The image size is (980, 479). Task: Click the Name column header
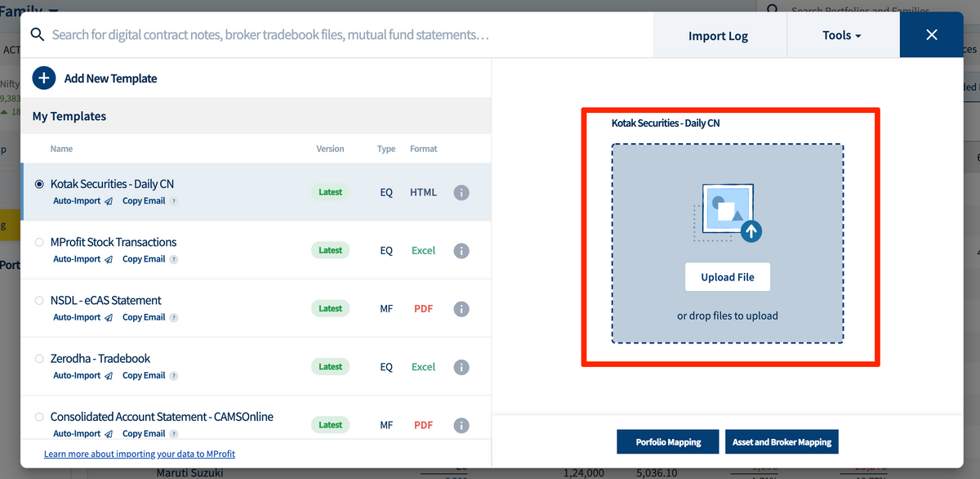(x=61, y=149)
